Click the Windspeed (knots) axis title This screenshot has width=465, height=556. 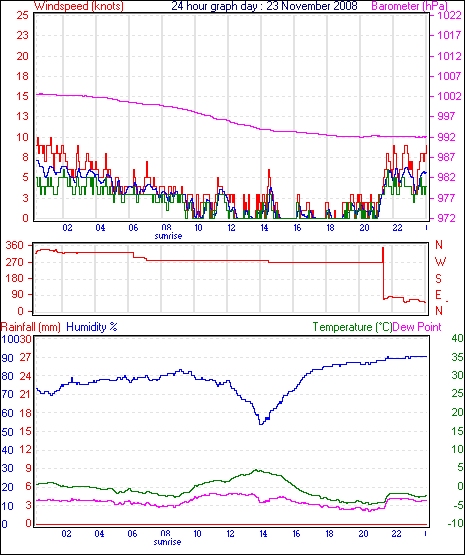click(x=79, y=6)
